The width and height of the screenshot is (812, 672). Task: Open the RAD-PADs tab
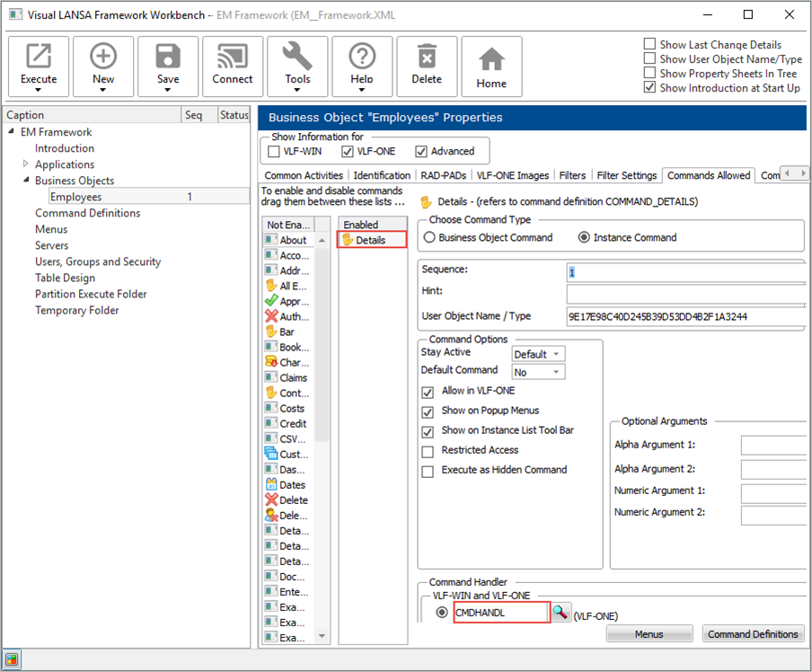[x=444, y=175]
